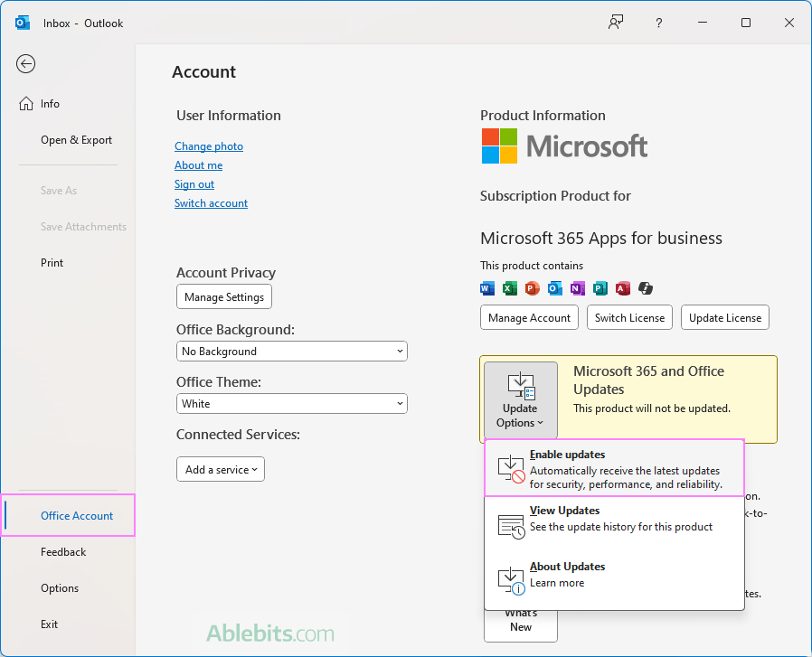
Task: Click the Update License button
Action: click(725, 317)
